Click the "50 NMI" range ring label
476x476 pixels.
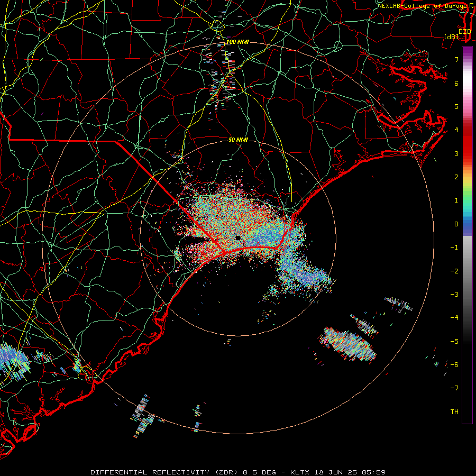(238, 140)
